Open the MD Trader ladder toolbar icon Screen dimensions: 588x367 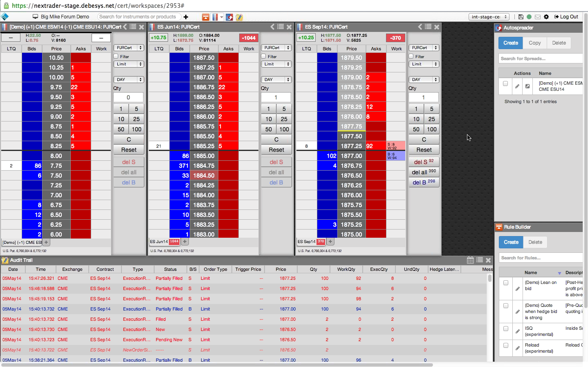215,17
